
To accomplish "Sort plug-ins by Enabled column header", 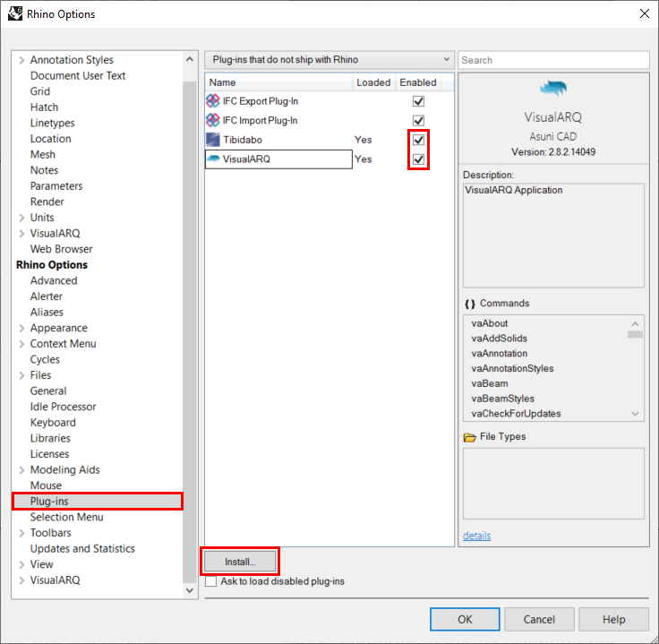I will point(418,82).
